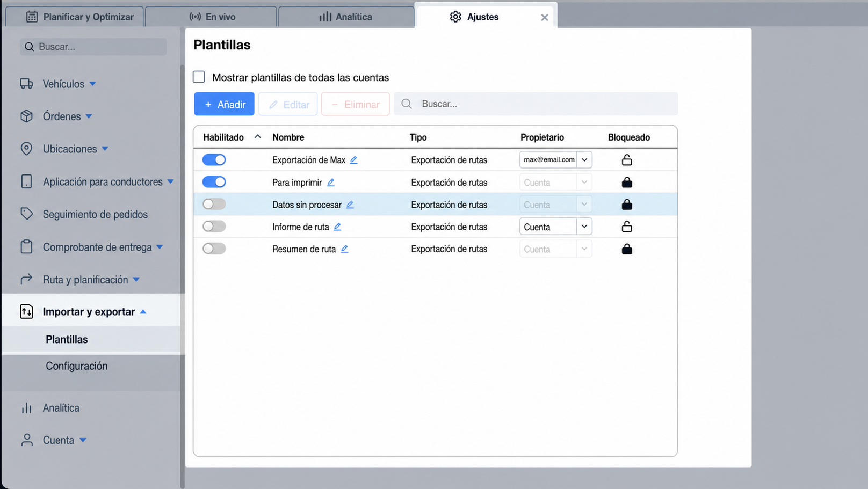Click the Cuenta person icon
Screen dimensions: 868x489
[x=26, y=440]
